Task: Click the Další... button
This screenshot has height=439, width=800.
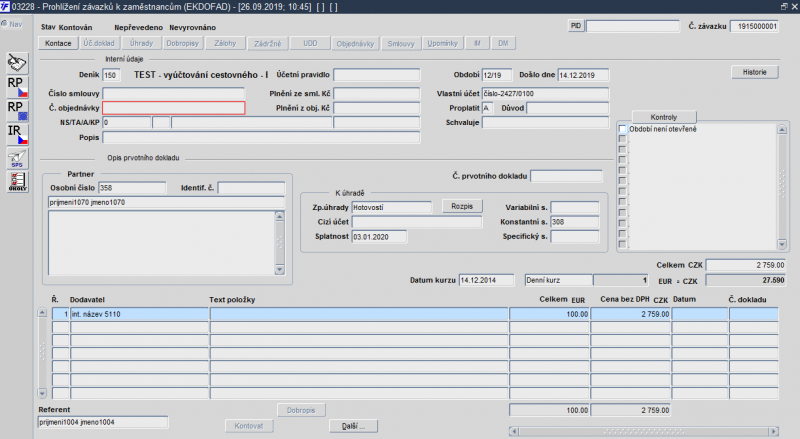Action: [x=353, y=426]
